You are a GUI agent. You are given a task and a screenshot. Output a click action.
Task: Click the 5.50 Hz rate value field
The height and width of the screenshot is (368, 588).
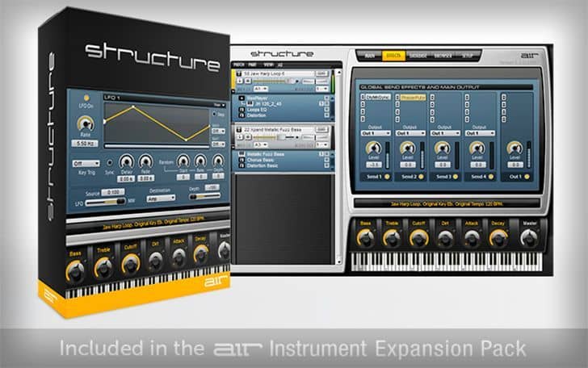coord(85,144)
